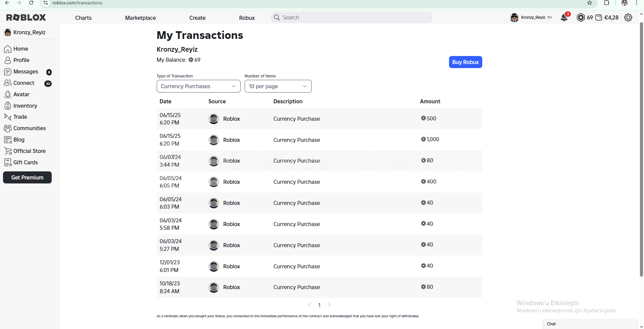Click Currency Purchase description for 06/03/24 5:58 PM
Viewport: 644px width, 329px height.
[297, 224]
